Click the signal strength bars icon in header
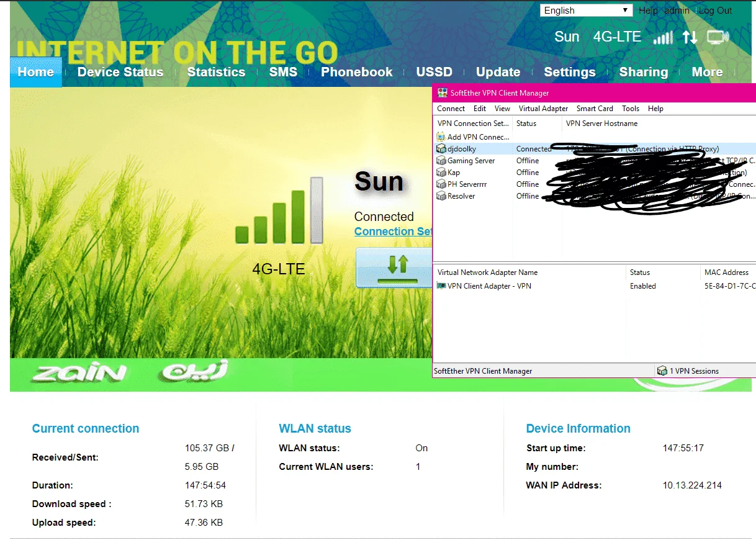The width and height of the screenshot is (756, 540). (x=663, y=38)
